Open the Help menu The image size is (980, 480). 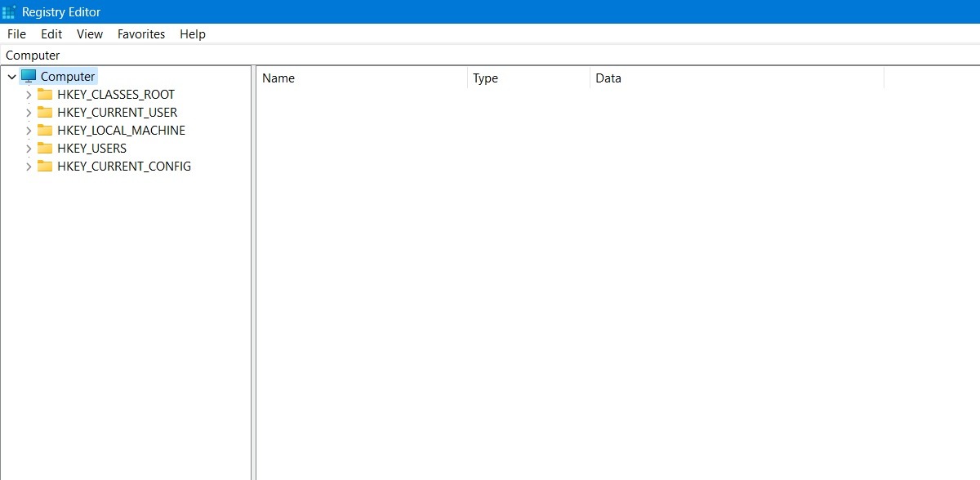coord(192,34)
